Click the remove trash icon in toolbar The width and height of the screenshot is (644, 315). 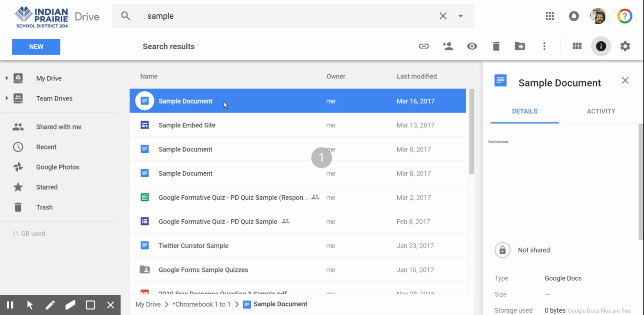[x=496, y=46]
